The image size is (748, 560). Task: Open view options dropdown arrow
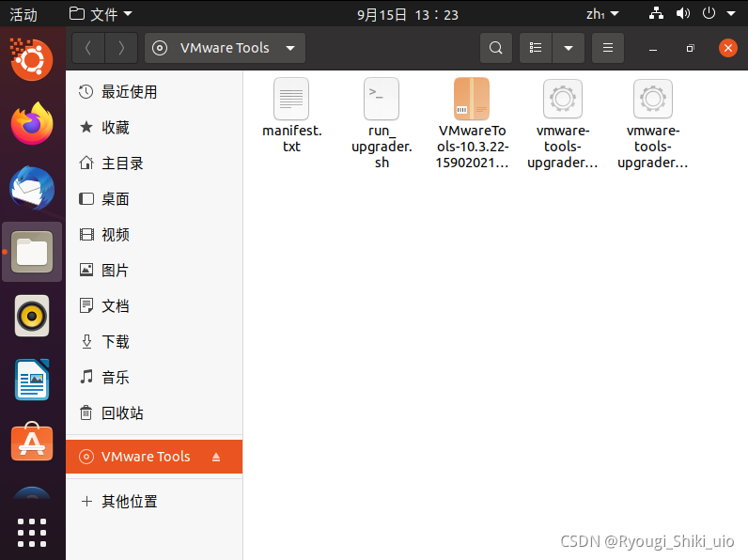point(569,48)
